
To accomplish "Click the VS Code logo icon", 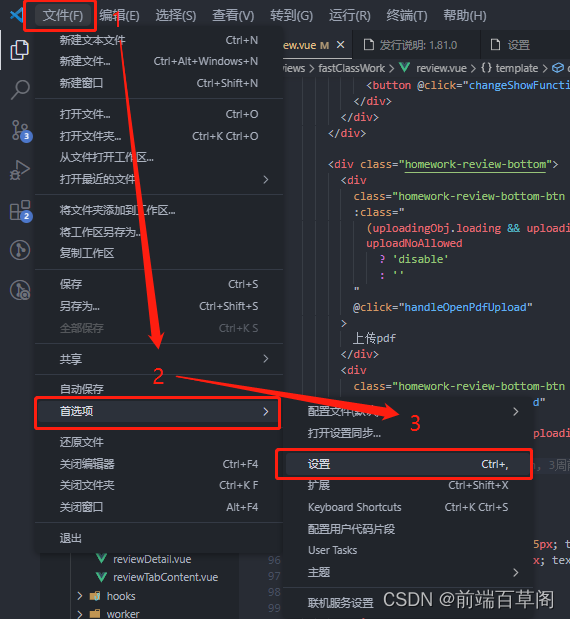I will (17, 15).
